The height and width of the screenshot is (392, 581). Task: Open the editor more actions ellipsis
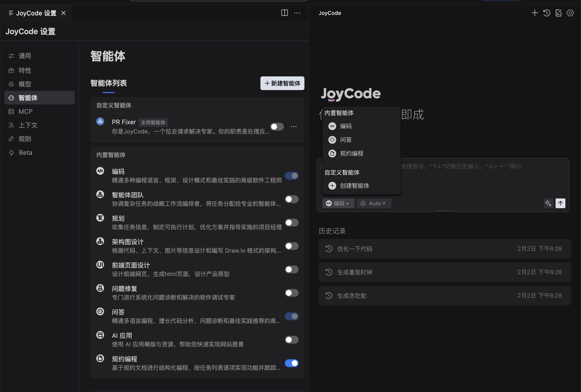[297, 13]
